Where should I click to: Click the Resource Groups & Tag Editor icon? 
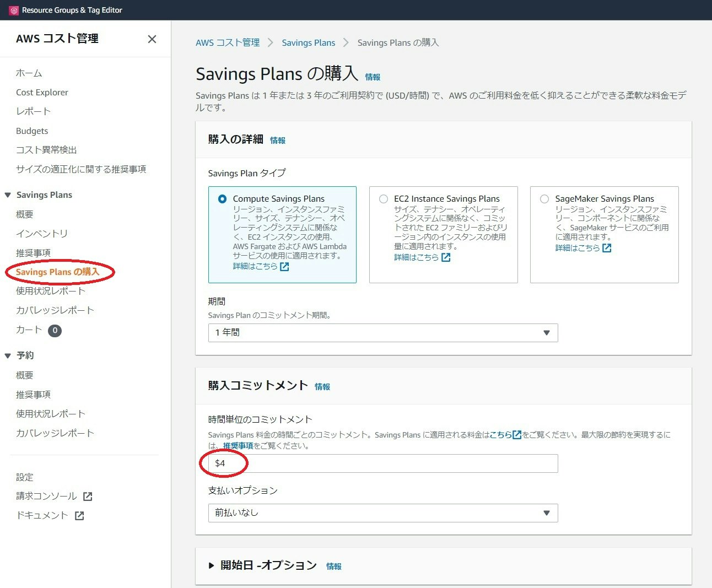pyautogui.click(x=14, y=10)
